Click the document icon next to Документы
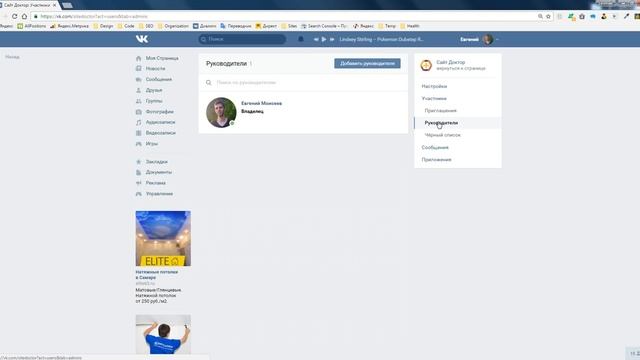 click(x=138, y=172)
